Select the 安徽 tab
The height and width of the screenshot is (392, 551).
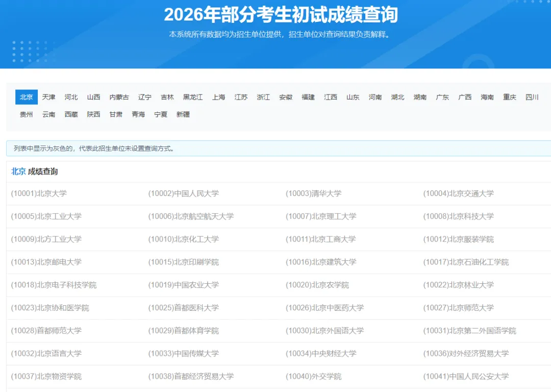[x=286, y=97]
